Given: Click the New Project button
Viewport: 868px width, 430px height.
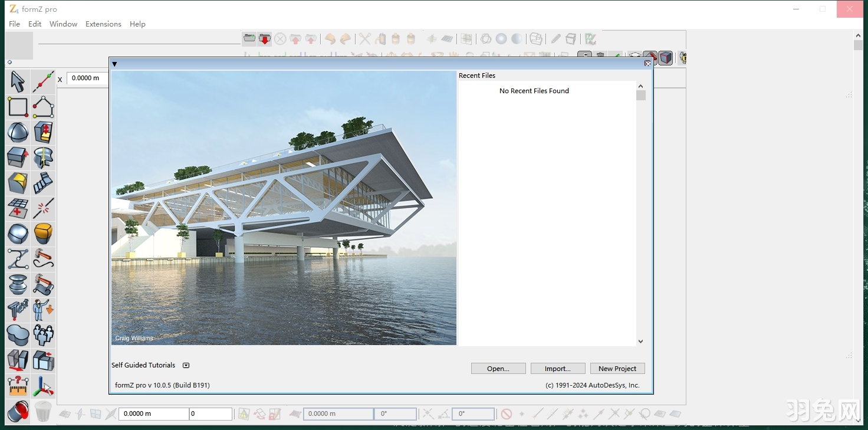Looking at the screenshot, I should click(617, 368).
